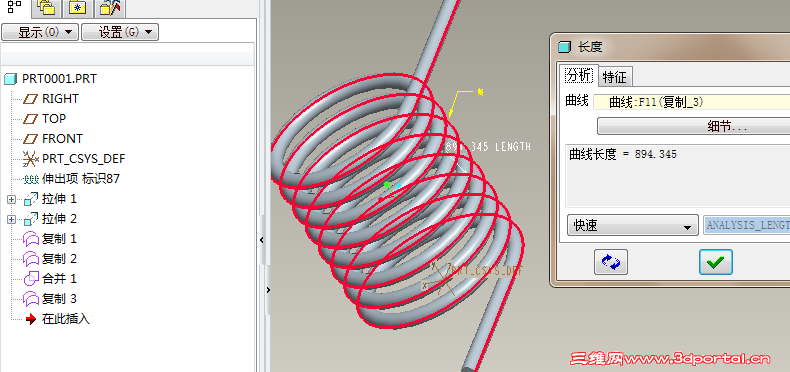Click the helical sweep icon of 伸出项
The image size is (790, 372).
tap(31, 179)
